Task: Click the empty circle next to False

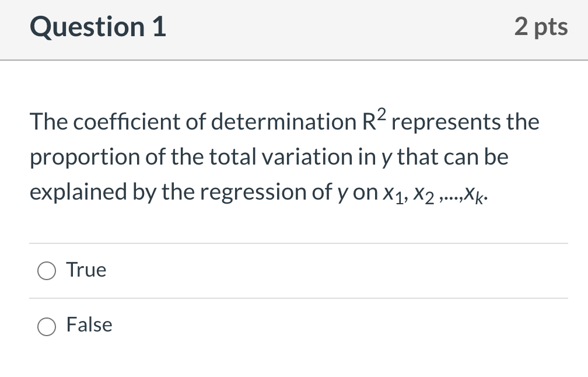Action: coord(47,326)
